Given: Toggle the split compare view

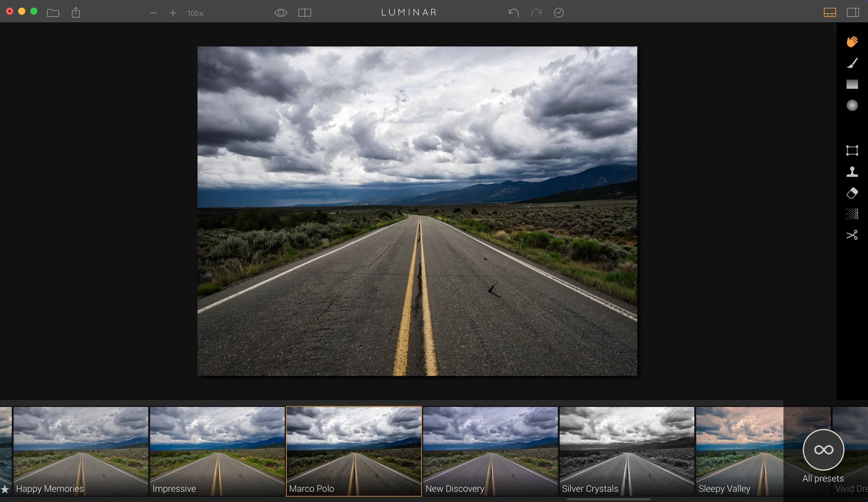Looking at the screenshot, I should (x=304, y=13).
